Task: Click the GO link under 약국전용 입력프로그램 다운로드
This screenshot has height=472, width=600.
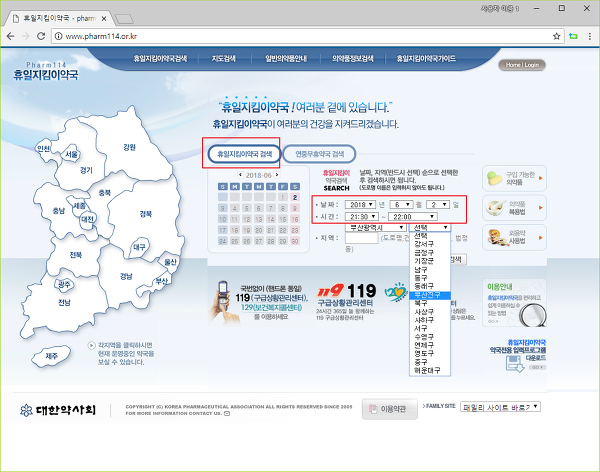Action: pos(537,367)
